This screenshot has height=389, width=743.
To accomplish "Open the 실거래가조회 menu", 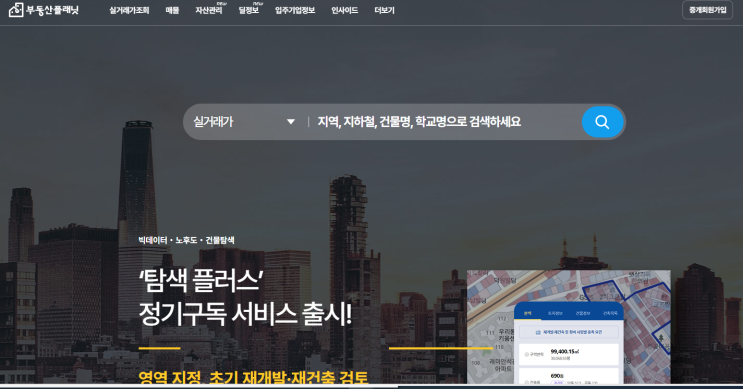I will pyautogui.click(x=129, y=10).
